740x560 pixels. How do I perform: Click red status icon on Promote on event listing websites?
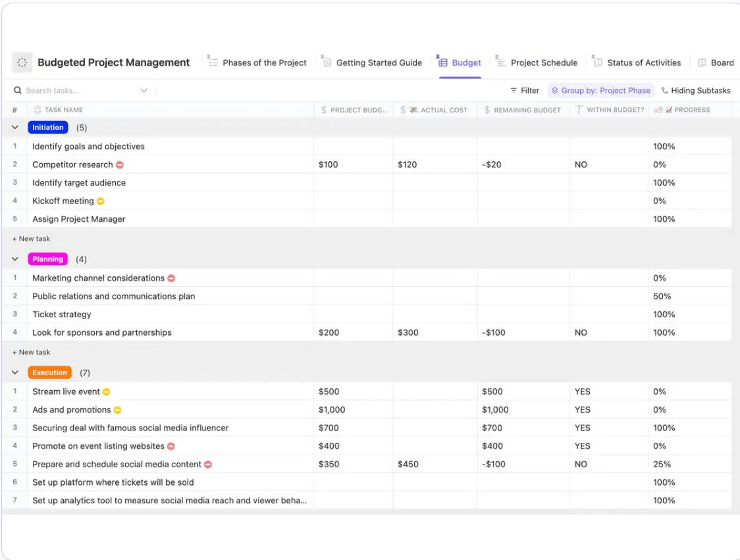click(x=171, y=446)
